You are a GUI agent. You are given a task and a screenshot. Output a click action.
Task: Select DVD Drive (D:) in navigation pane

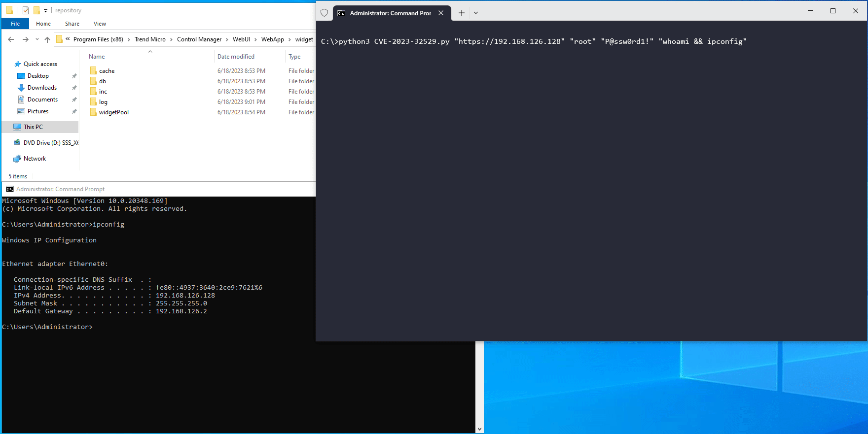coord(50,143)
